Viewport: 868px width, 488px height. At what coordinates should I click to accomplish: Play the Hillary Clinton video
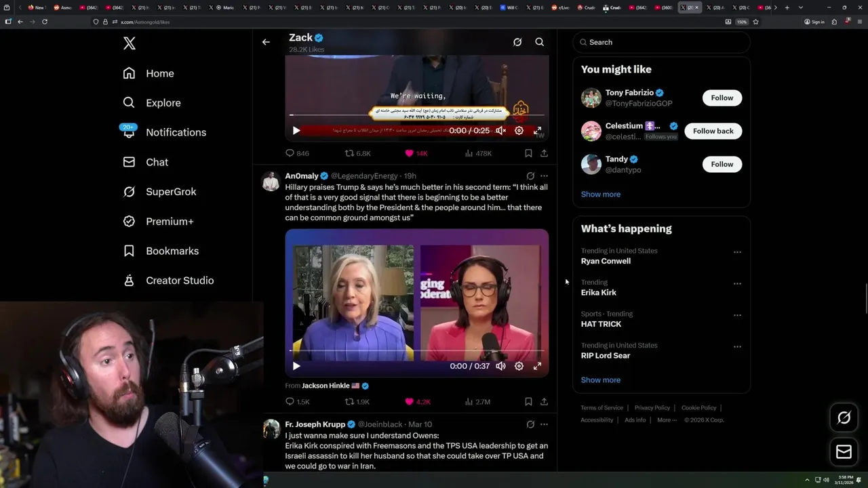click(296, 366)
